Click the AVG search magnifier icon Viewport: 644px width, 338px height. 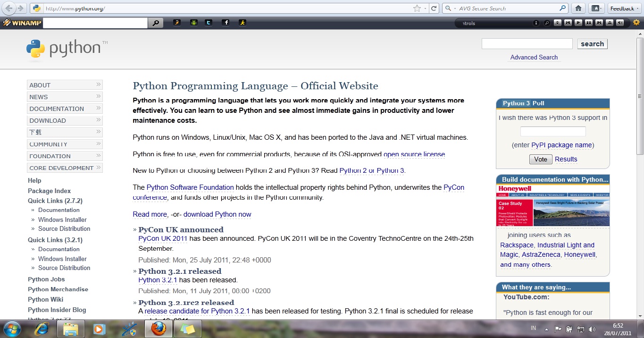pyautogui.click(x=562, y=8)
